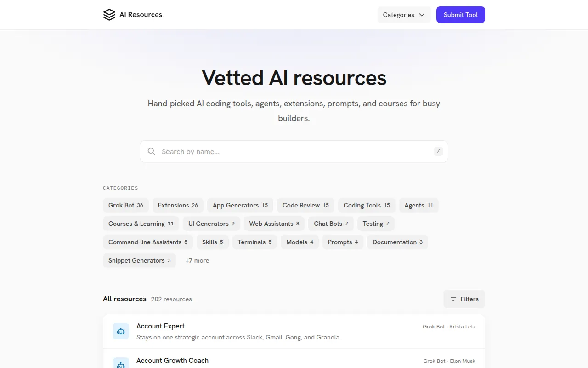Image resolution: width=588 pixels, height=368 pixels.
Task: Click the Account Expert description text
Action: pyautogui.click(x=239, y=337)
